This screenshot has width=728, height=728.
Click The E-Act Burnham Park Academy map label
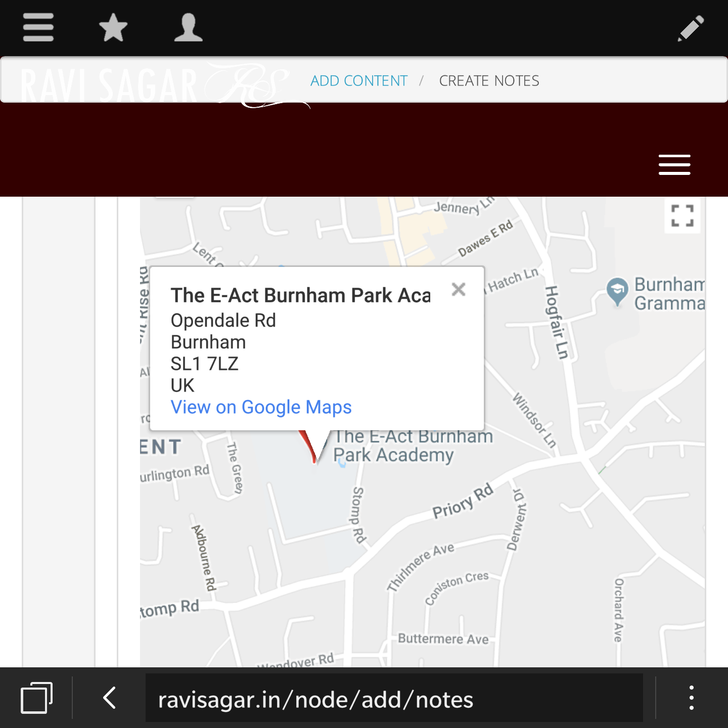click(412, 445)
